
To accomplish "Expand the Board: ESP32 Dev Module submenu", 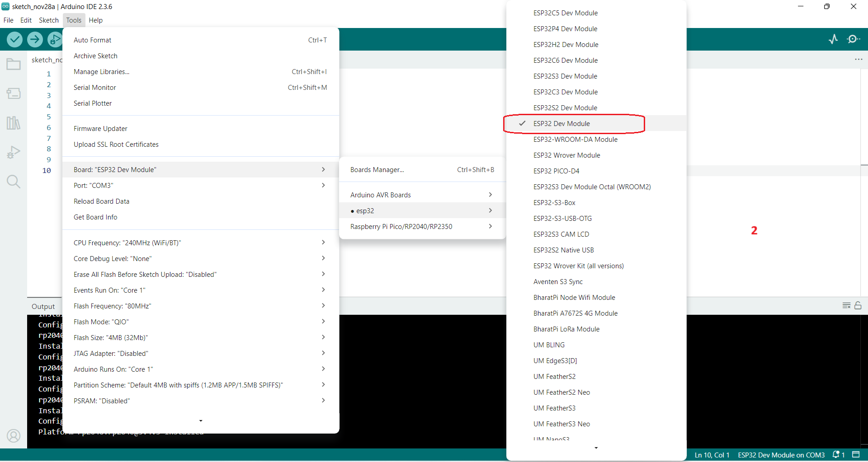I will tap(201, 169).
